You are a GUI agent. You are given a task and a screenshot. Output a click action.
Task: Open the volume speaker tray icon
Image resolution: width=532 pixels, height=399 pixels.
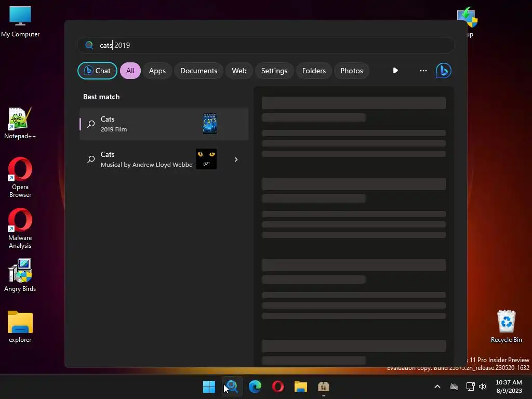(x=483, y=387)
